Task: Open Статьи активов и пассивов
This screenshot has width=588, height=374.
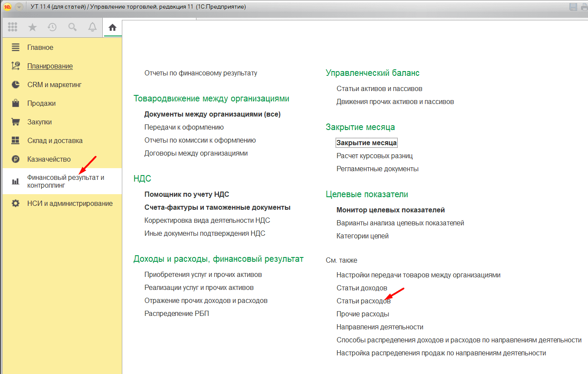Action: [x=379, y=88]
